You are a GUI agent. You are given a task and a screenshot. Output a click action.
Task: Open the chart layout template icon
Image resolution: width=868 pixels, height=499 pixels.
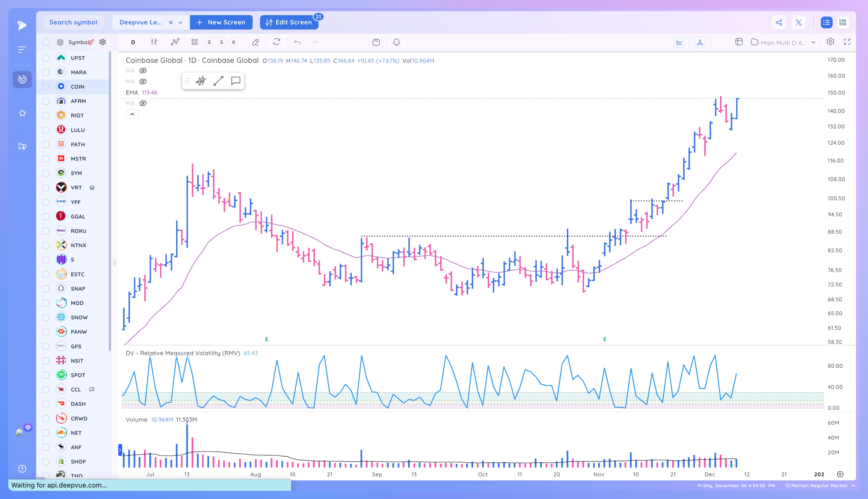739,42
